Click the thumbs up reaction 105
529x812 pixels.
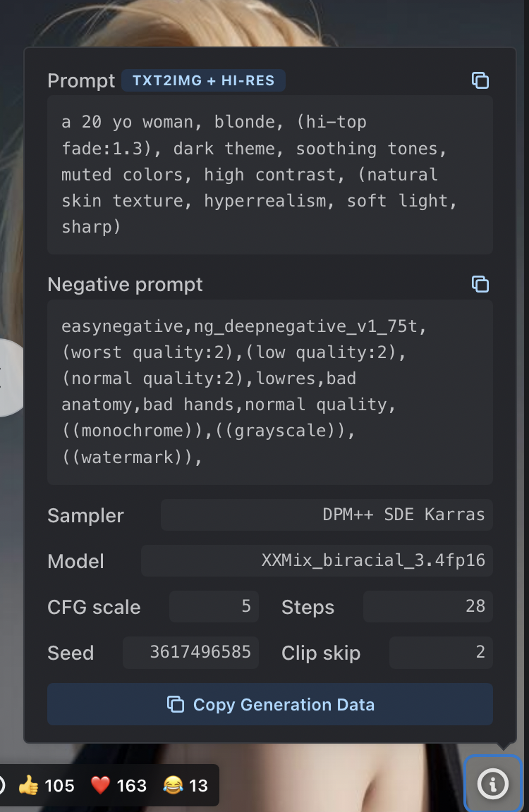pos(47,786)
